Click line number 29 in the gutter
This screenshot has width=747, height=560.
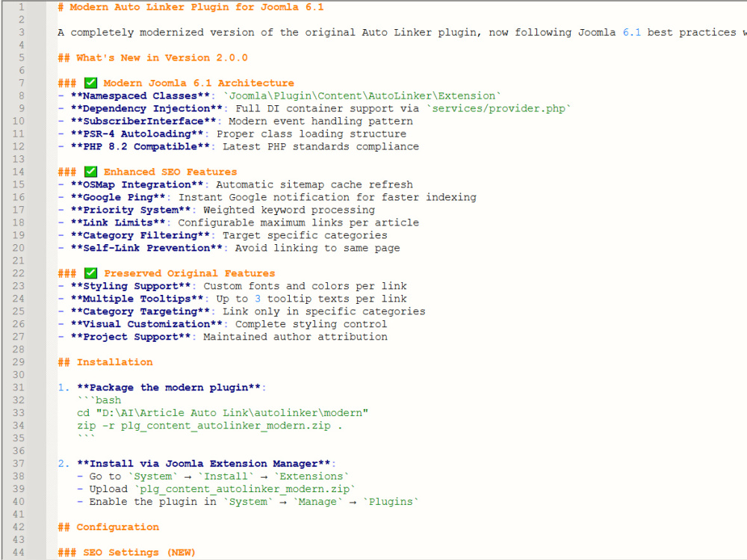pos(19,362)
